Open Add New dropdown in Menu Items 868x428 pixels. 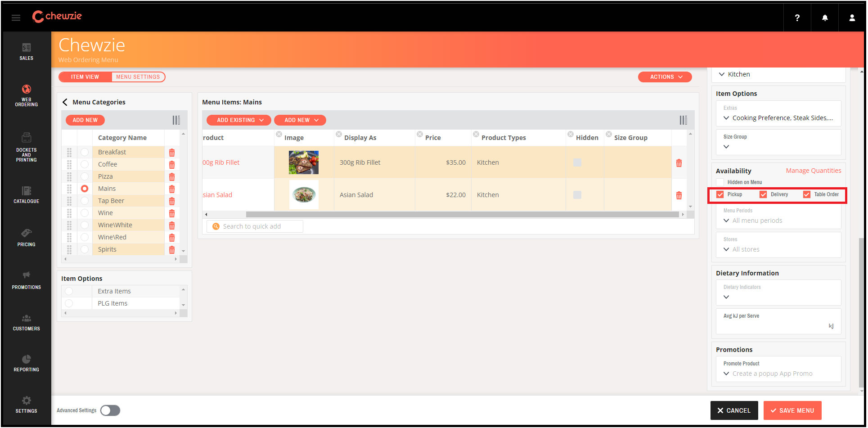(x=300, y=120)
